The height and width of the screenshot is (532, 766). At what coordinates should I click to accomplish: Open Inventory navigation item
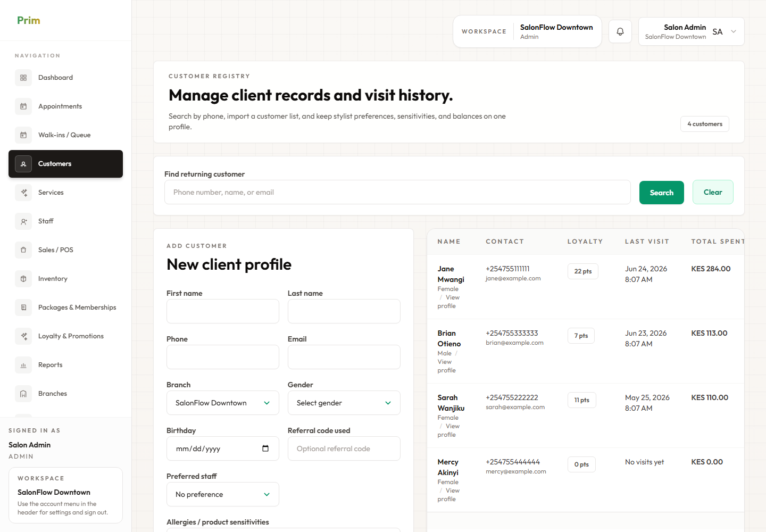(x=65, y=279)
